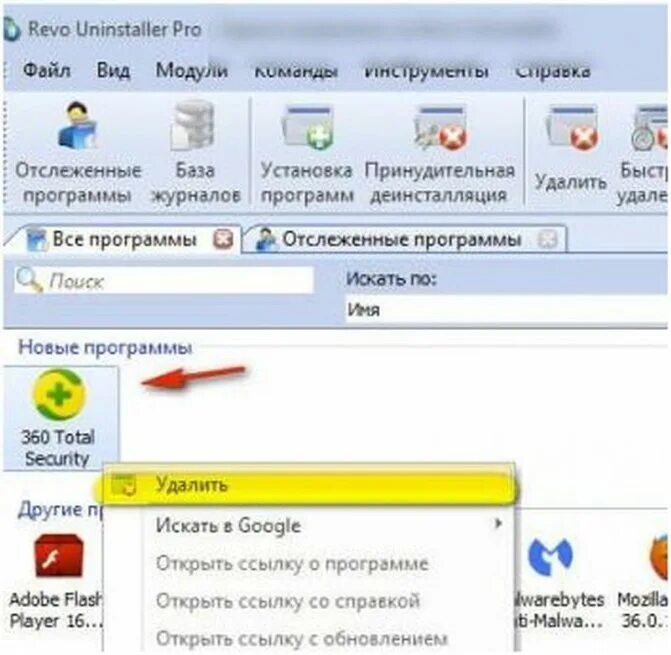Click the Быстрое удаление toolbar icon
This screenshot has width=671, height=655.
coord(644,154)
